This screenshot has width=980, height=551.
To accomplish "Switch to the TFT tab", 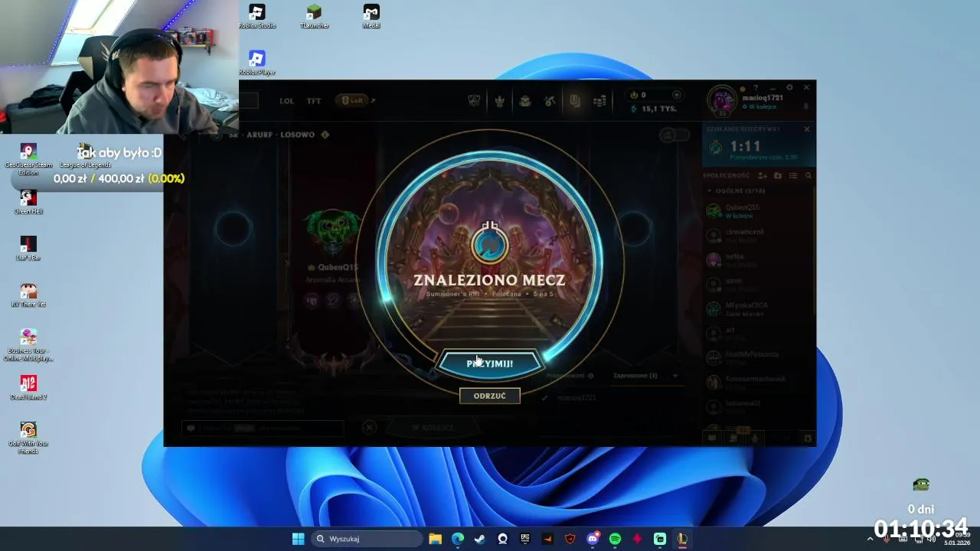I will (x=314, y=100).
